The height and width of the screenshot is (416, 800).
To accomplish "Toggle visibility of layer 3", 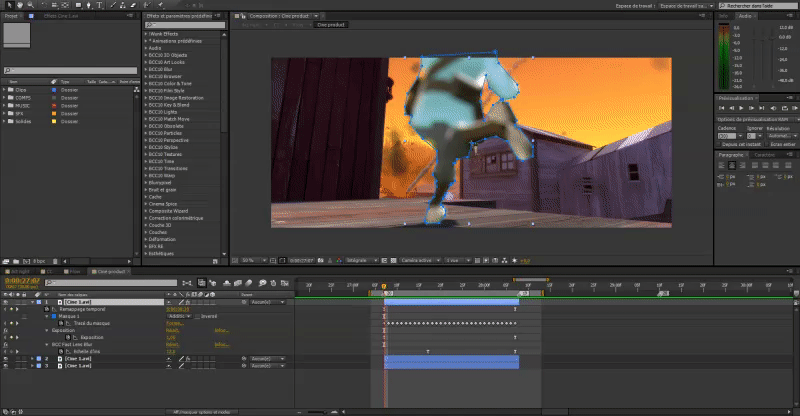I will click(5, 366).
